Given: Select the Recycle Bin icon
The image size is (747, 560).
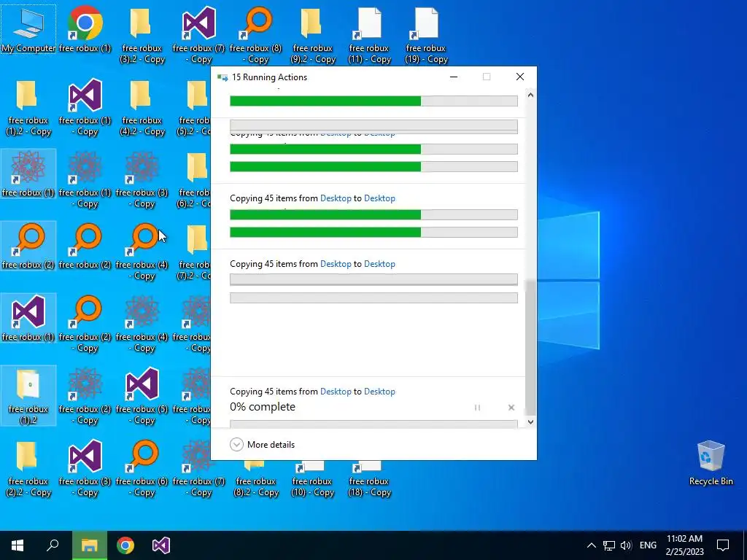Looking at the screenshot, I should (711, 463).
